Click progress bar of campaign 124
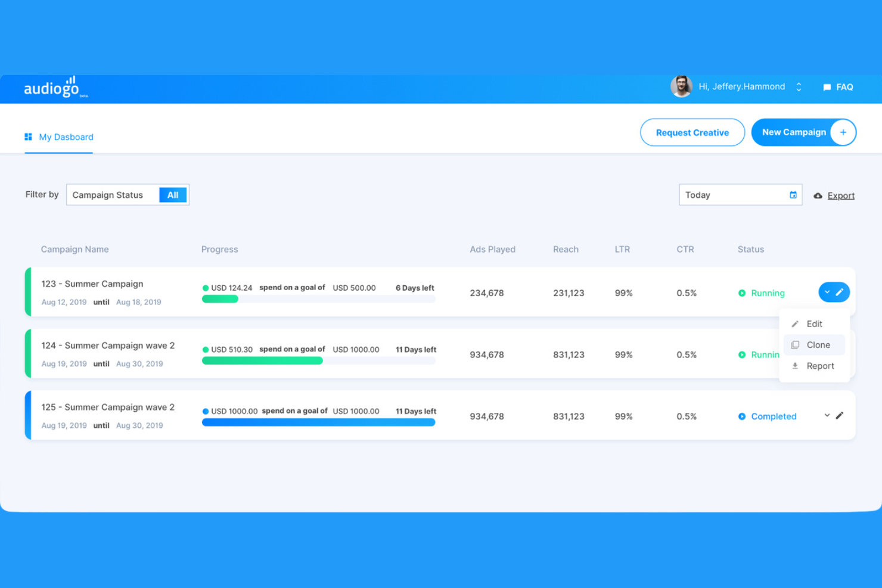Viewport: 882px width, 588px height. [319, 360]
